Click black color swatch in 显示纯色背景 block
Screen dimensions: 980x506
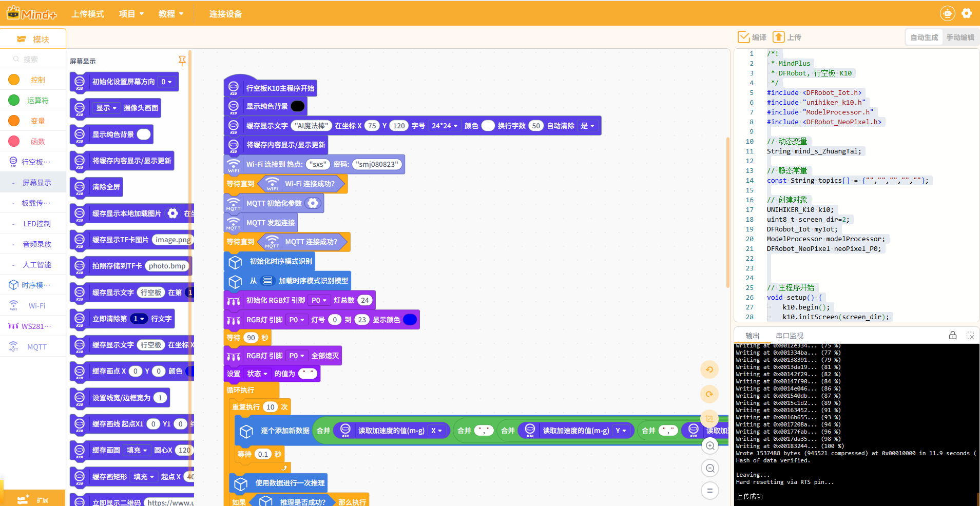pos(298,106)
